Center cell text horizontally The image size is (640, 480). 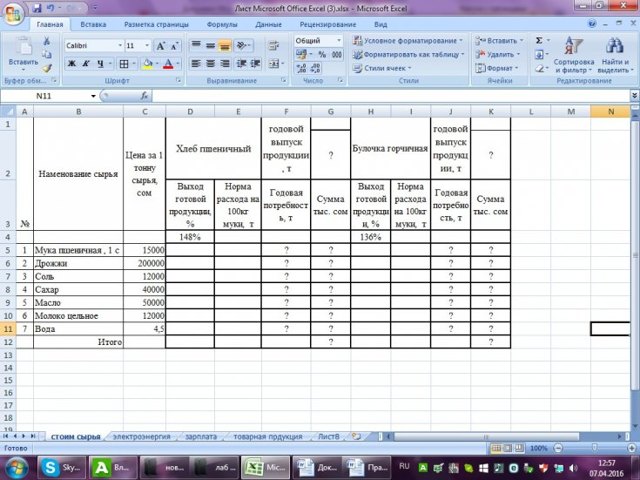pos(210,64)
